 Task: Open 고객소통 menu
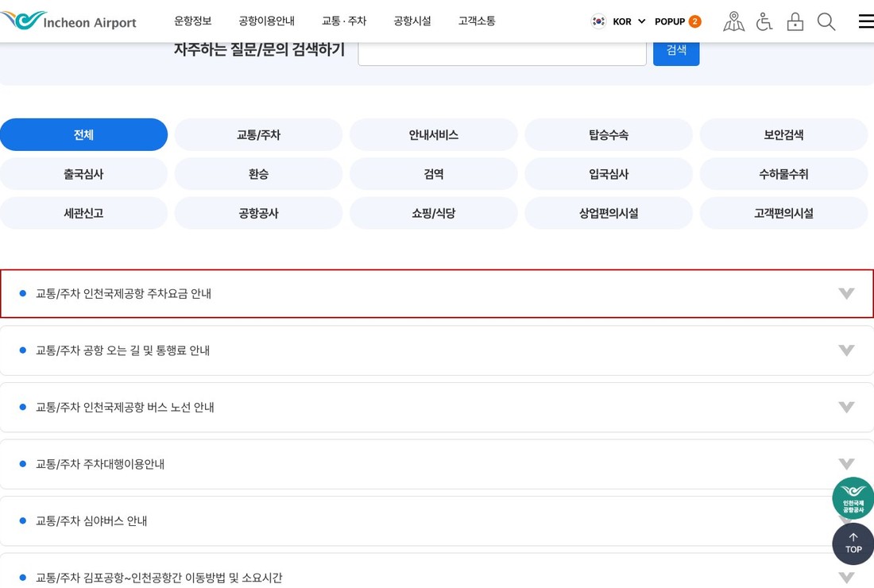477,21
